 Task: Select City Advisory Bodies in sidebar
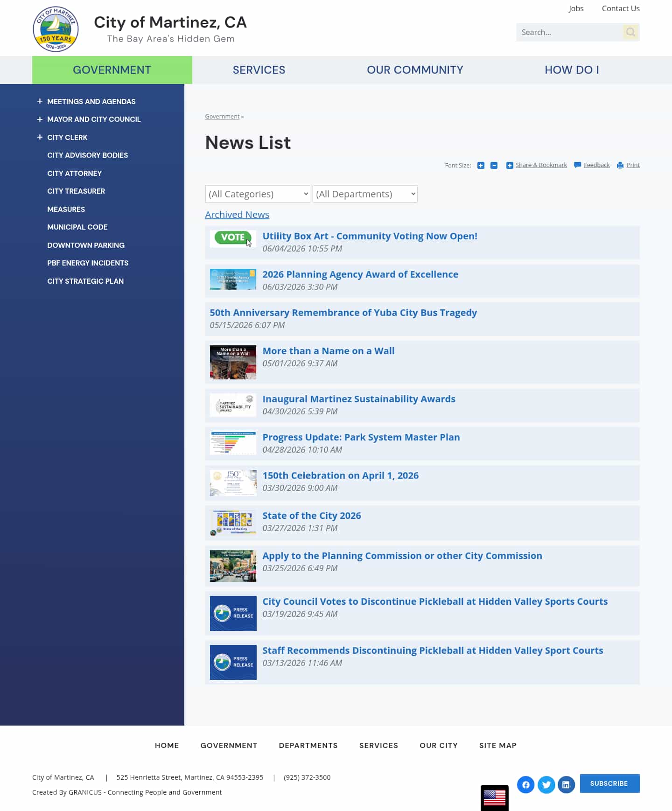tap(88, 155)
